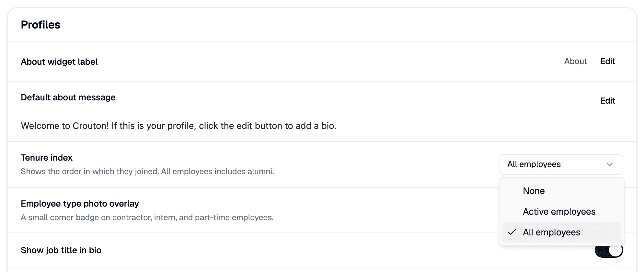Click the 'Show job title in bio' label

pyautogui.click(x=61, y=250)
